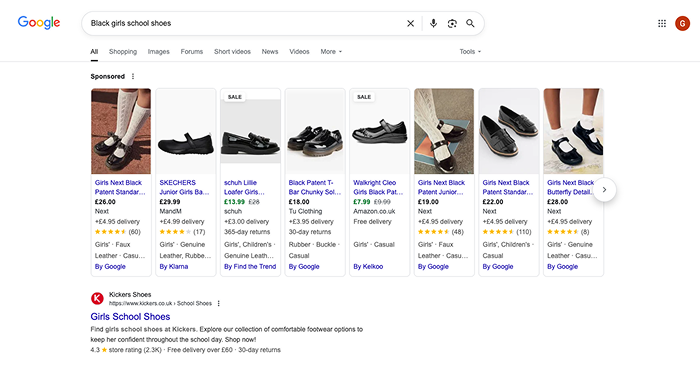
Task: Open the Tools dropdown
Action: tap(470, 52)
